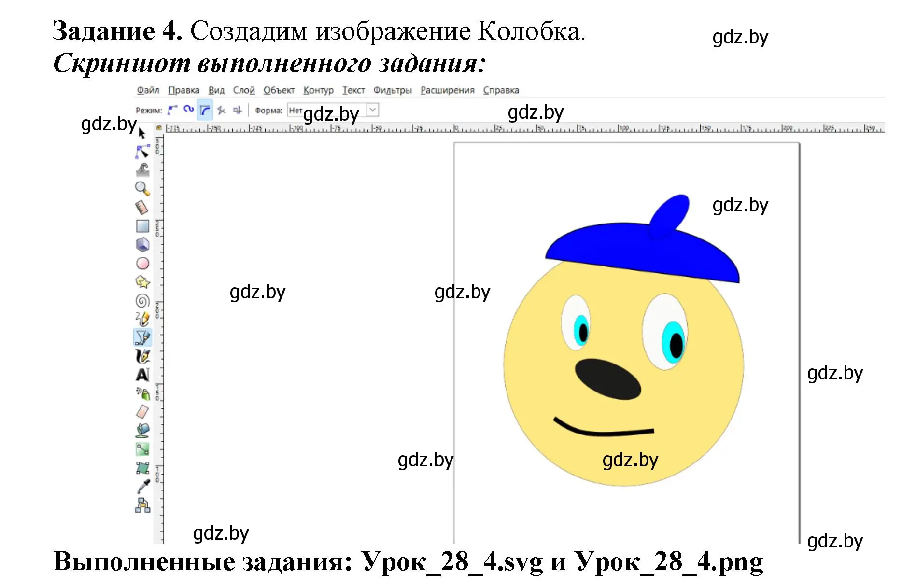Switch to straight line segments mode
902x588 pixels.
(x=222, y=111)
